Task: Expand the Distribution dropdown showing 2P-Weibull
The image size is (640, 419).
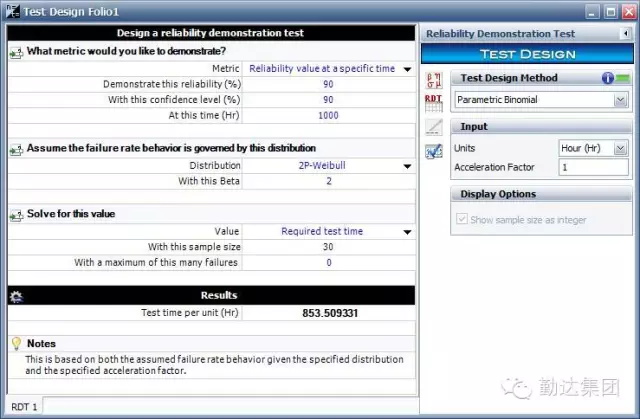Action: click(407, 166)
